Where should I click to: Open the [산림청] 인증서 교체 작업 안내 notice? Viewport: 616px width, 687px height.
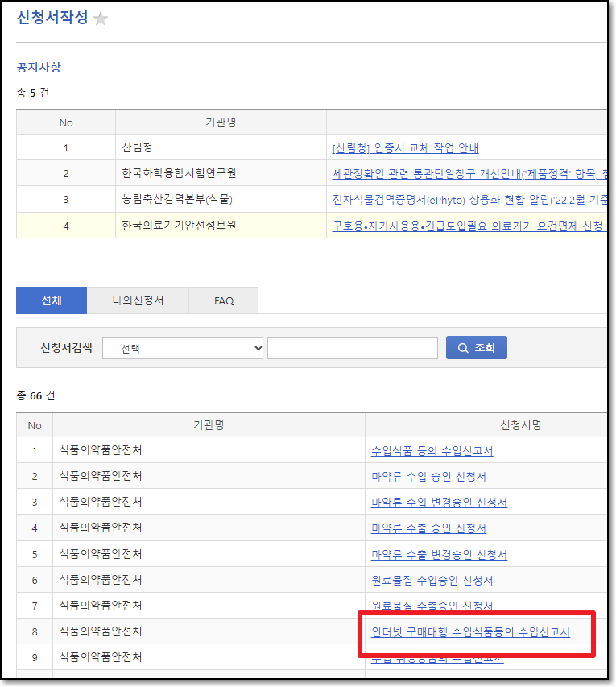(405, 148)
